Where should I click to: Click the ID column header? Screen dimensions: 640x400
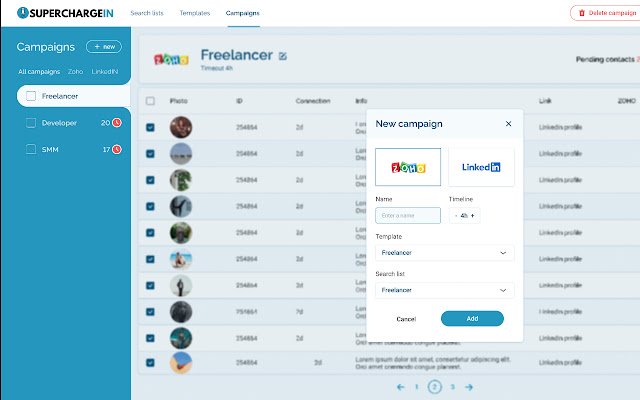[x=239, y=101]
